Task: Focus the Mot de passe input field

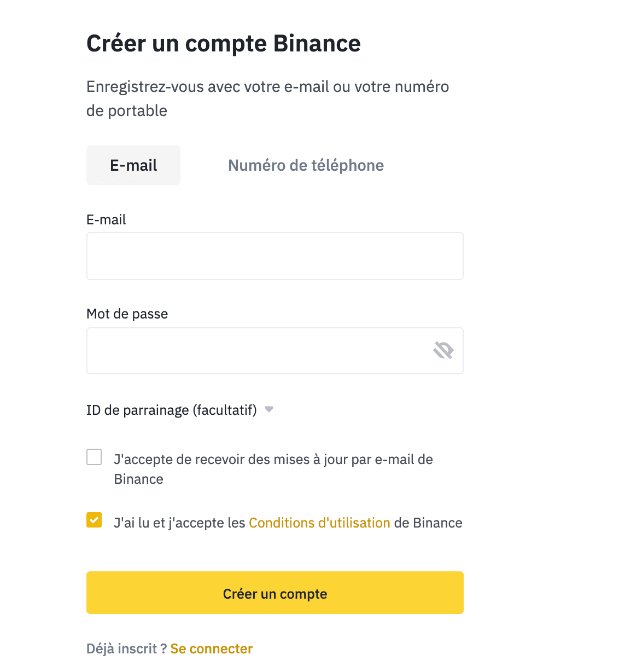Action: point(275,351)
